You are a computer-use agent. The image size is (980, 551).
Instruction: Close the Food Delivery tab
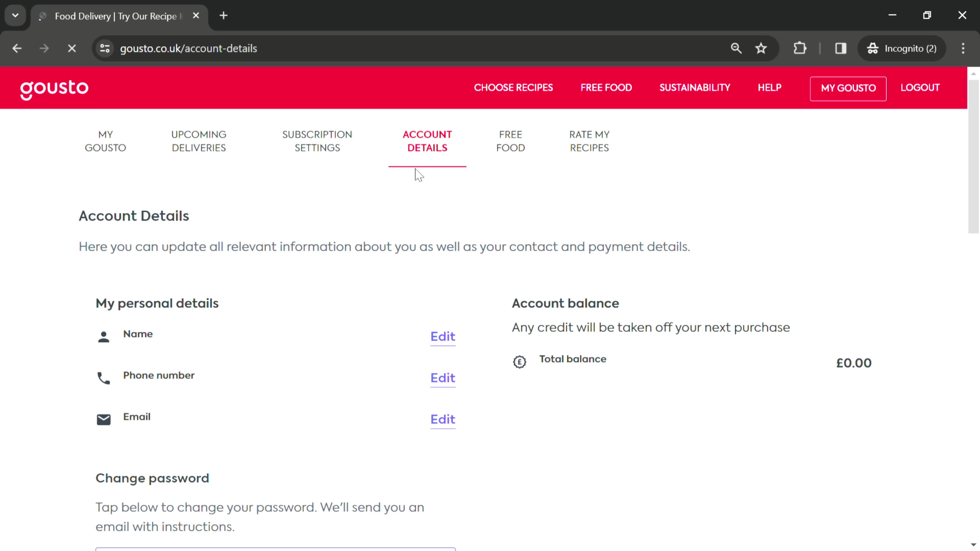coord(196,16)
